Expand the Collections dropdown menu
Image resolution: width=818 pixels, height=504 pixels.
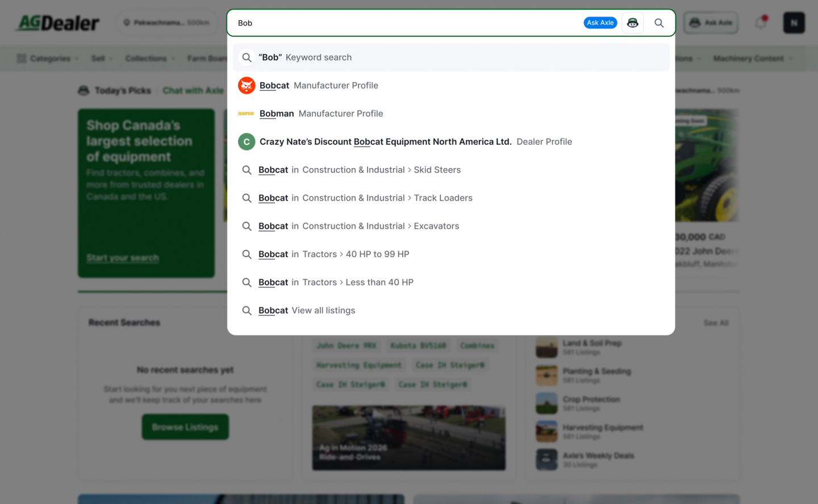coord(150,58)
